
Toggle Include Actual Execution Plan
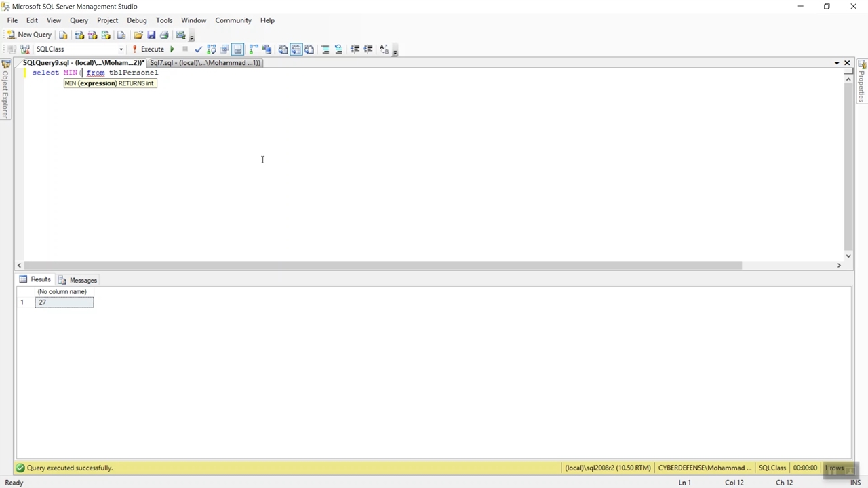pyautogui.click(x=237, y=49)
